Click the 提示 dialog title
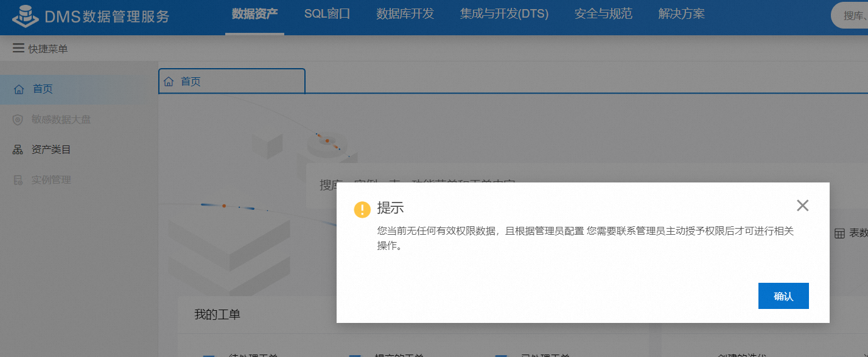The height and width of the screenshot is (357, 868). 391,207
